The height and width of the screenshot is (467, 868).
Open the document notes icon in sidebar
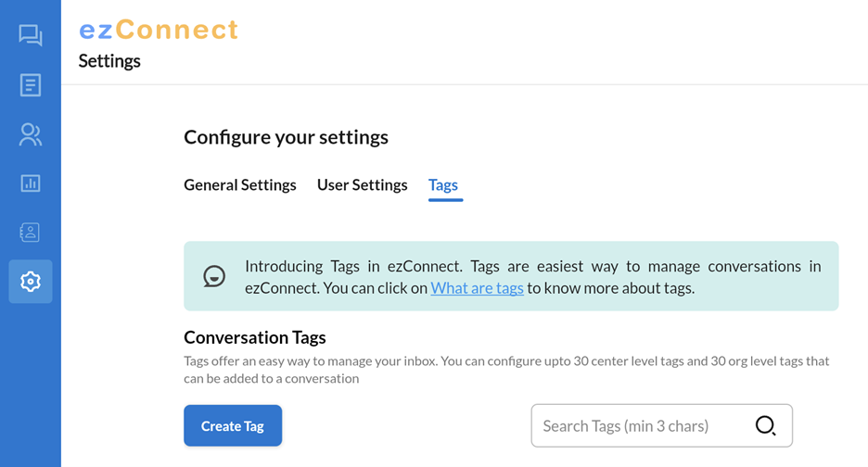tap(31, 85)
